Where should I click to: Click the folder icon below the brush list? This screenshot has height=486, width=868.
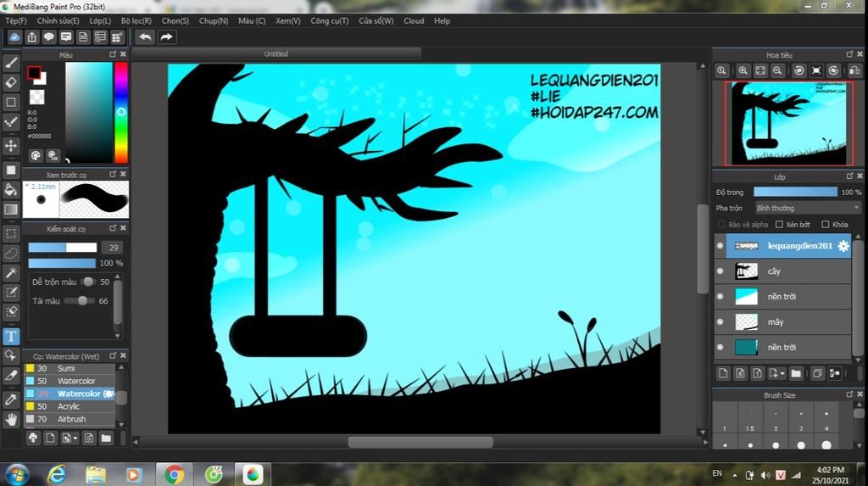pyautogui.click(x=106, y=439)
